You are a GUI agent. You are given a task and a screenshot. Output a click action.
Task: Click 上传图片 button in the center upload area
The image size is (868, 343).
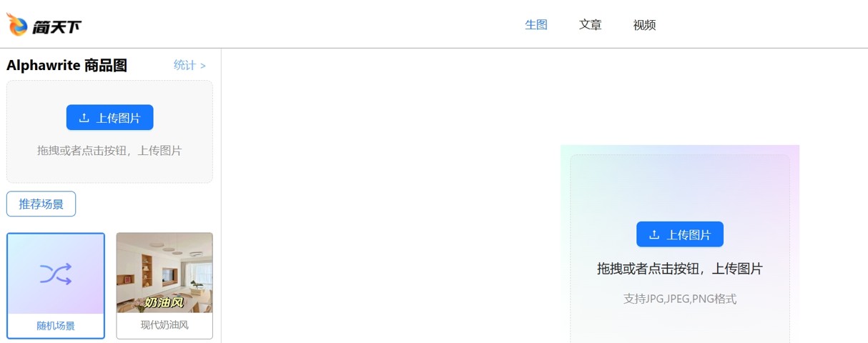680,234
